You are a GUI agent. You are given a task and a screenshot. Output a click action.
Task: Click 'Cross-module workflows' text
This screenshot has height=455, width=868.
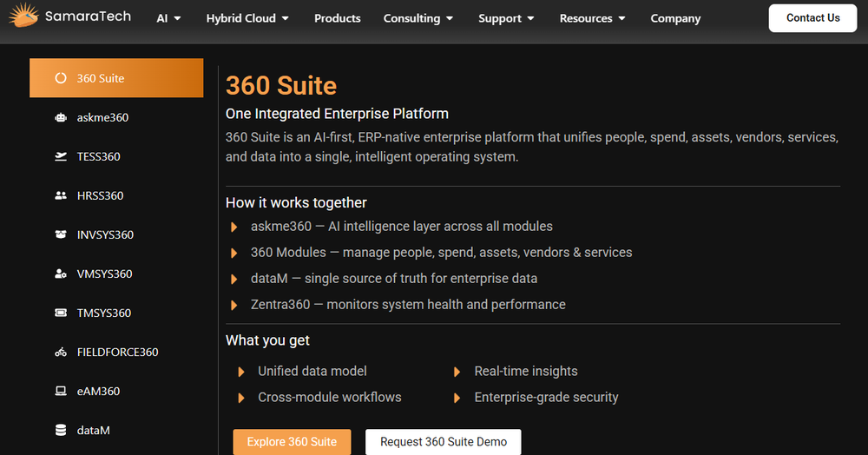click(329, 397)
